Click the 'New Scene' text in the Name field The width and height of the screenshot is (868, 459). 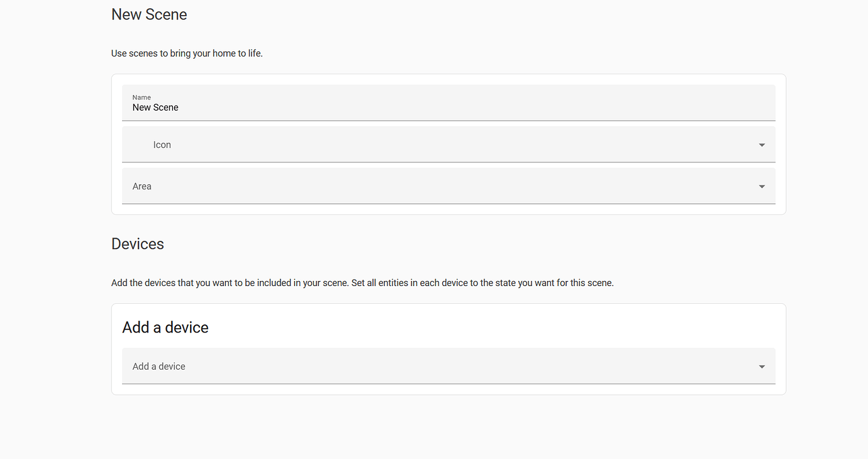point(155,108)
